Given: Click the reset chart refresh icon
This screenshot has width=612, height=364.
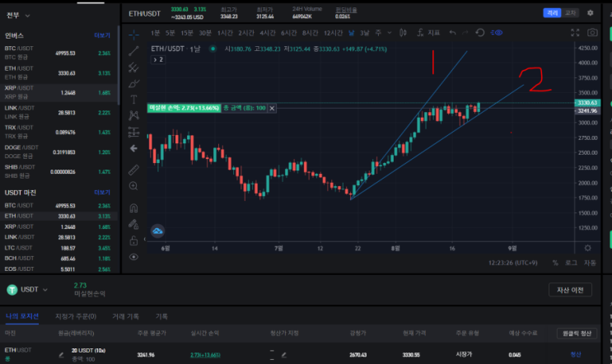Looking at the screenshot, I should (480, 33).
